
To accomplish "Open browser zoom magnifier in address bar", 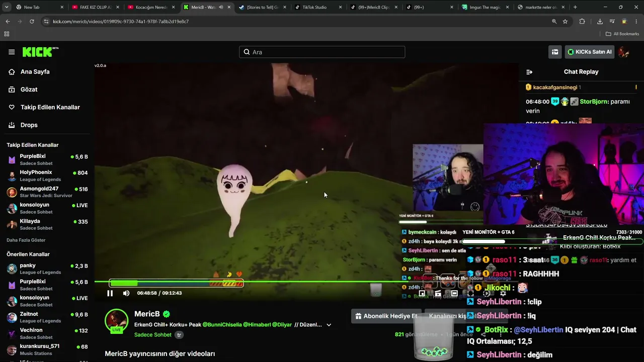I will tap(554, 22).
